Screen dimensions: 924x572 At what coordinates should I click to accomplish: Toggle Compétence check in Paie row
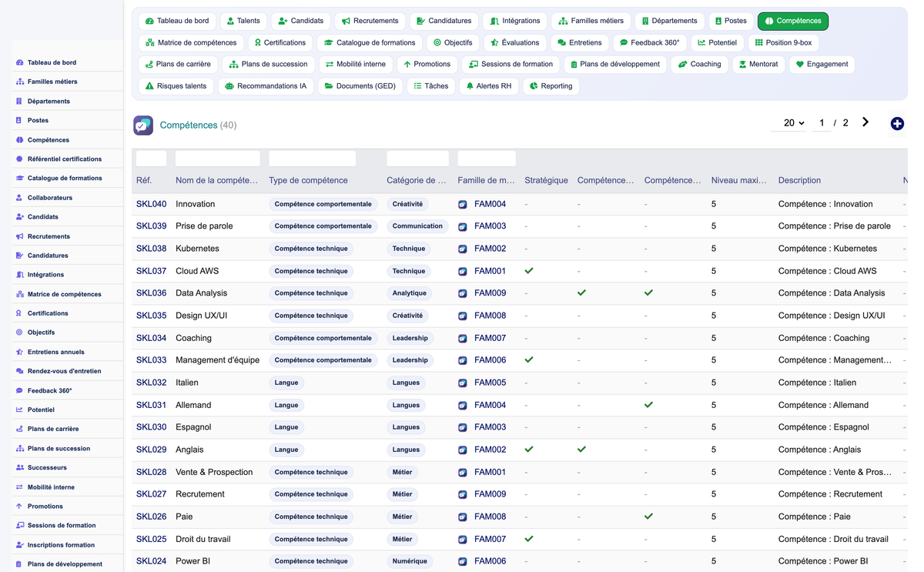point(649,517)
